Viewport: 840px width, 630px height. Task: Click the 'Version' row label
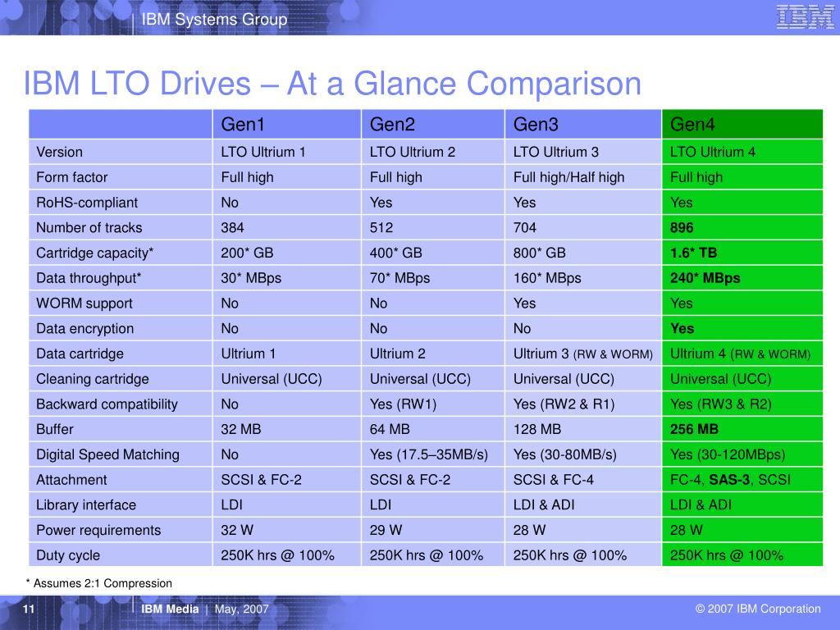[x=59, y=152]
